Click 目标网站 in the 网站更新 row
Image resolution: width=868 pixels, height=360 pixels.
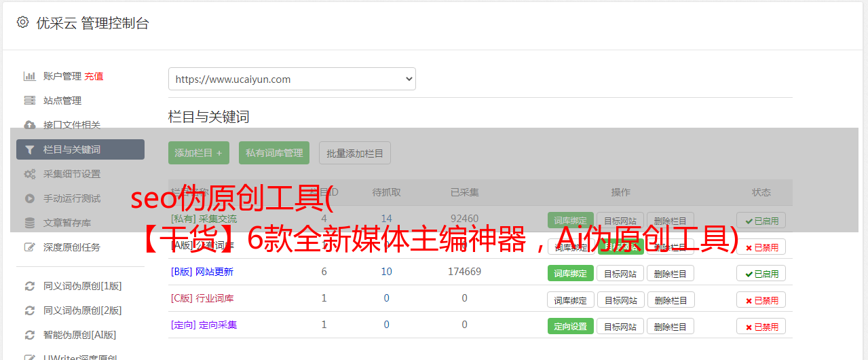pyautogui.click(x=620, y=273)
